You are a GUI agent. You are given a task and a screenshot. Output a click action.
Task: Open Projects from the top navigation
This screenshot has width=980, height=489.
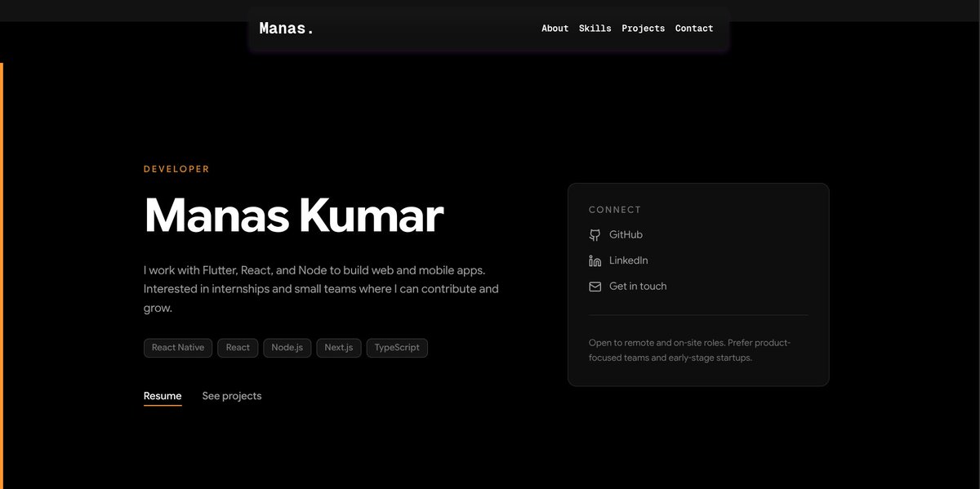tap(643, 29)
